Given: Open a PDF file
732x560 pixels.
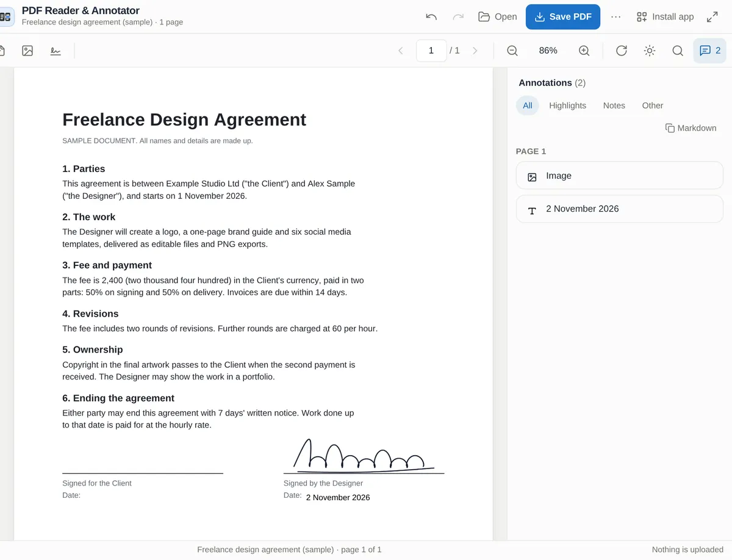Looking at the screenshot, I should (x=497, y=16).
